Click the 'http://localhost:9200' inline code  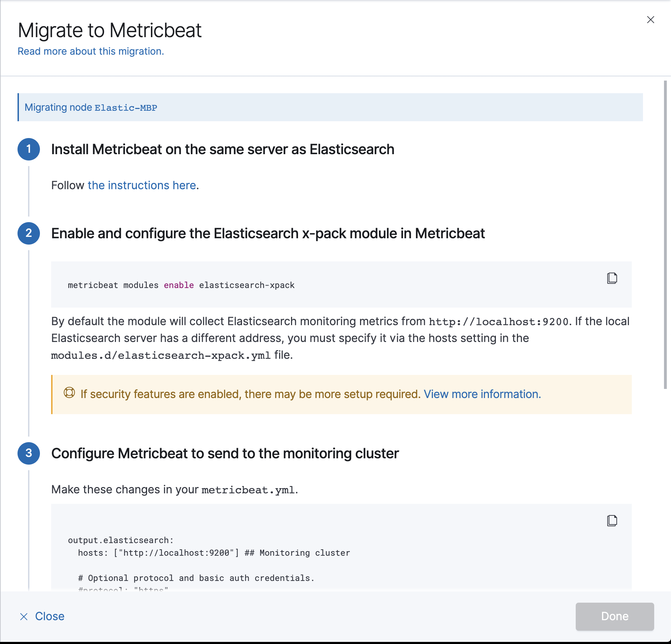(x=499, y=322)
